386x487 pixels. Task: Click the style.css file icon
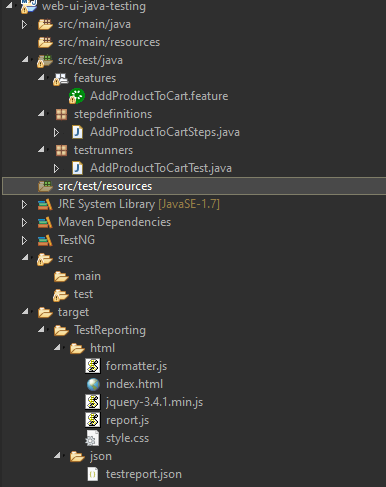(x=92, y=438)
